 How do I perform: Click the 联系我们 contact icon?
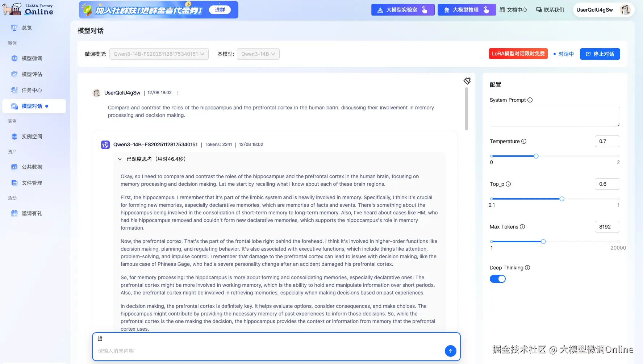pos(539,10)
